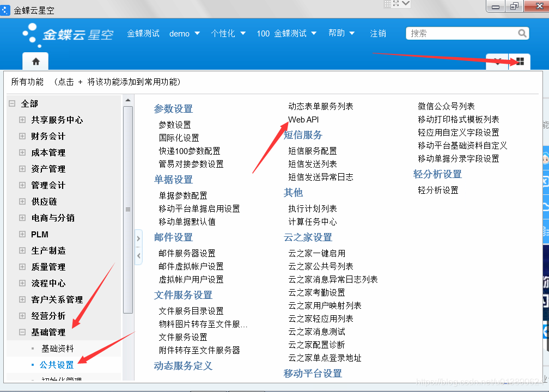Open 移动打印格式模板列表 link
The height and width of the screenshot is (392, 549).
coord(459,120)
